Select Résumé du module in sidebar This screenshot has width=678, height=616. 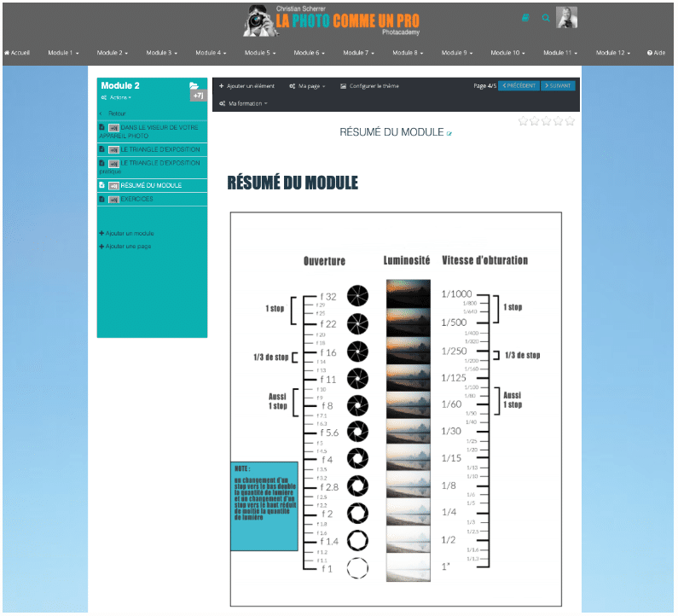pos(152,186)
